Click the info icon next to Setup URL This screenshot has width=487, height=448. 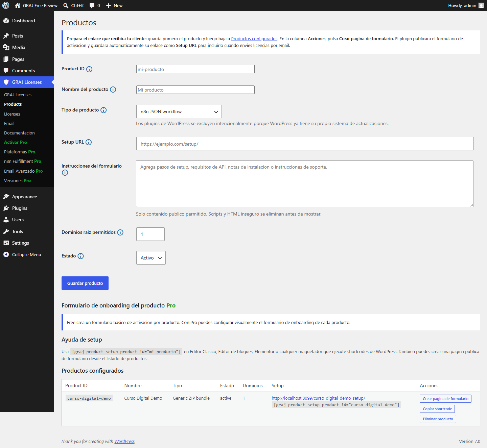click(x=89, y=142)
